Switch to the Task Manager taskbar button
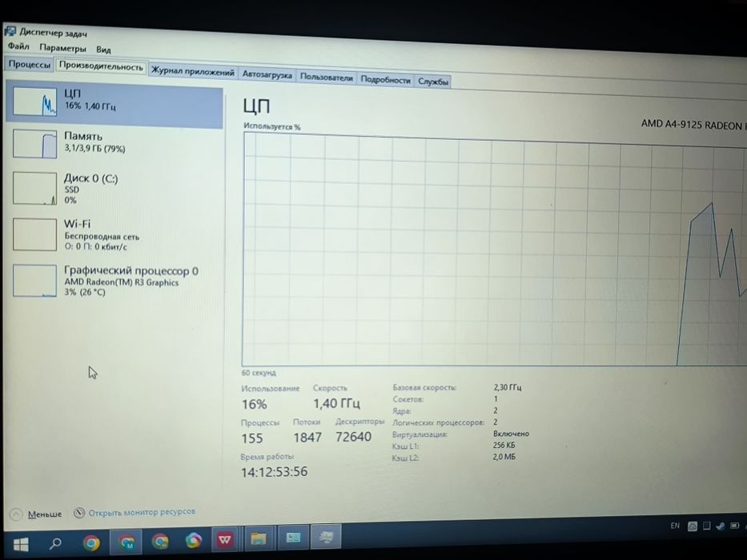Image resolution: width=747 pixels, height=560 pixels. tap(327, 537)
